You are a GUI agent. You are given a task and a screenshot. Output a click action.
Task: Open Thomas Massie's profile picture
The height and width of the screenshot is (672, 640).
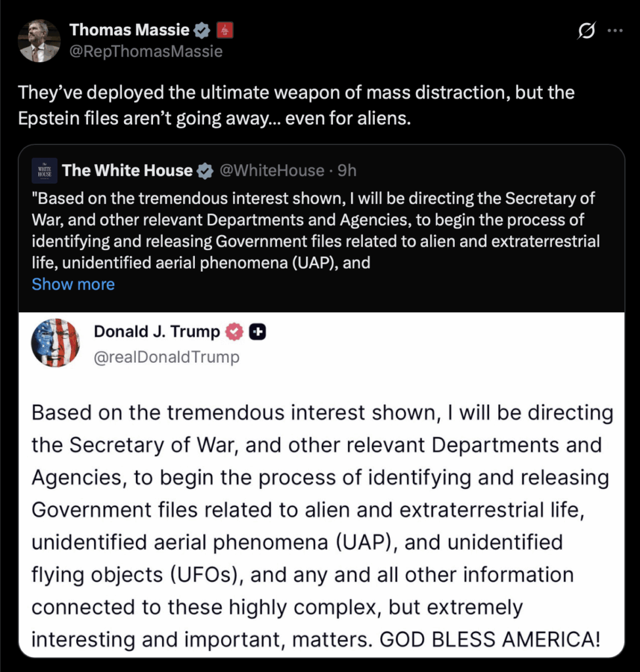pos(39,40)
